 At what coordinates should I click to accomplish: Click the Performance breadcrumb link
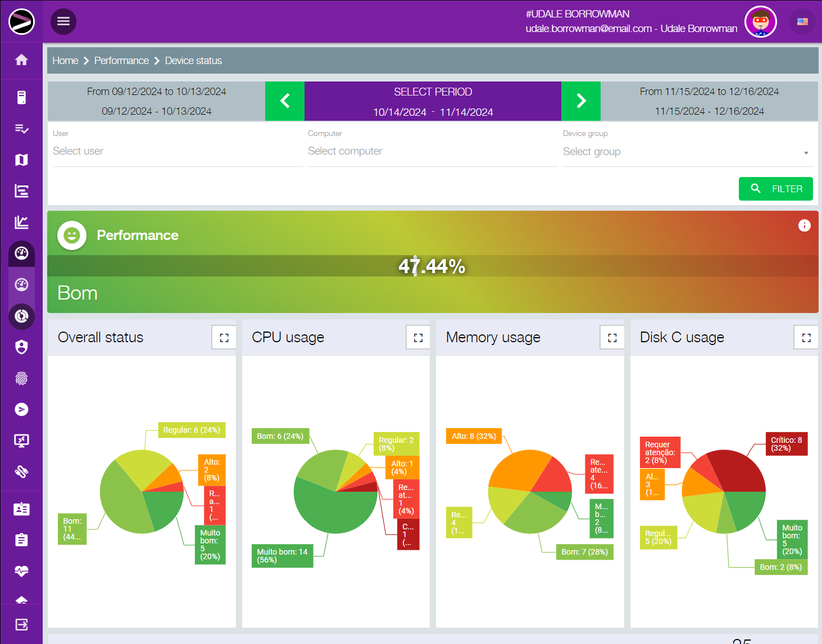(x=121, y=61)
